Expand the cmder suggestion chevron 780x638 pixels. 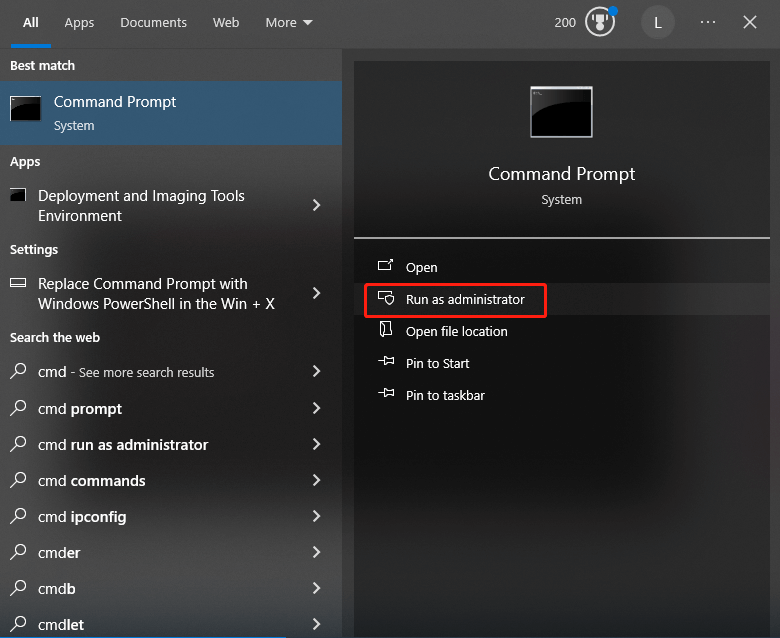[x=316, y=552]
